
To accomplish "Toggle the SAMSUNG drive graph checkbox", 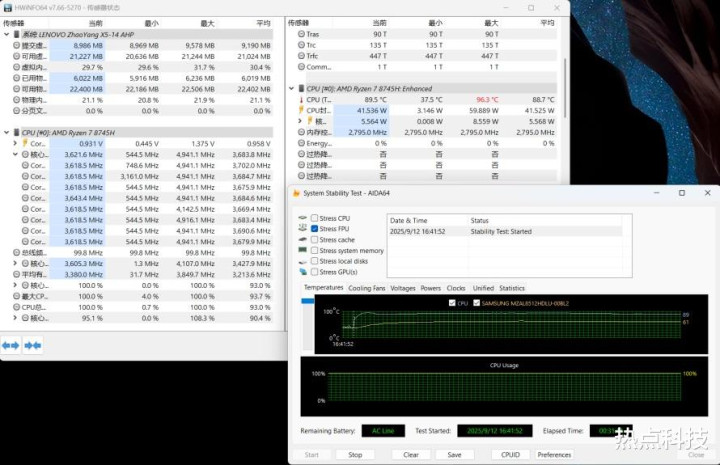I will point(476,303).
